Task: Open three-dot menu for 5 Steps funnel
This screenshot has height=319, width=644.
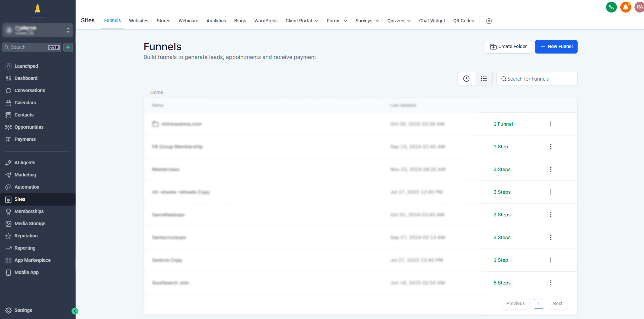Action: 550,283
